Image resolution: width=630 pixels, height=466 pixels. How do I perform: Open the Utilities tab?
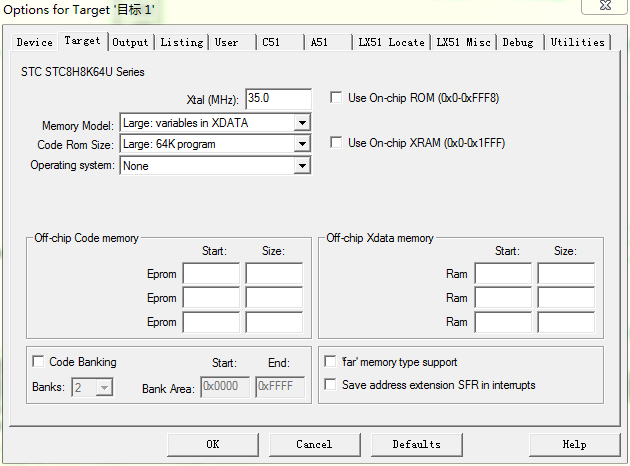coord(577,42)
